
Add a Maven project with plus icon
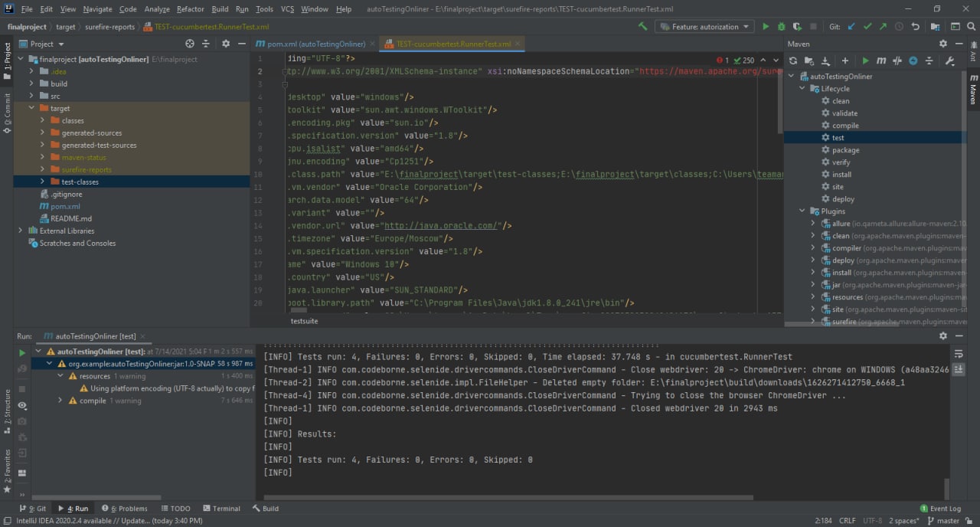tap(845, 61)
